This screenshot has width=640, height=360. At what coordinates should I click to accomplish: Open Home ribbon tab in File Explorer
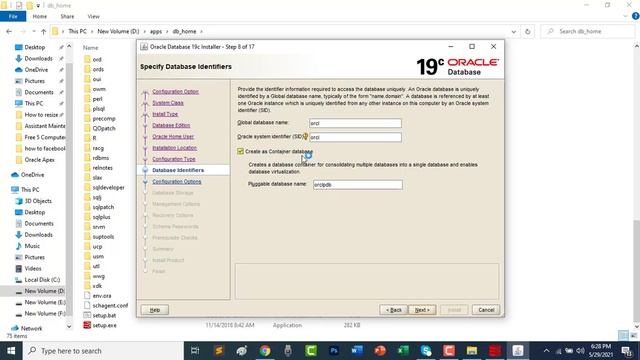[40, 16]
